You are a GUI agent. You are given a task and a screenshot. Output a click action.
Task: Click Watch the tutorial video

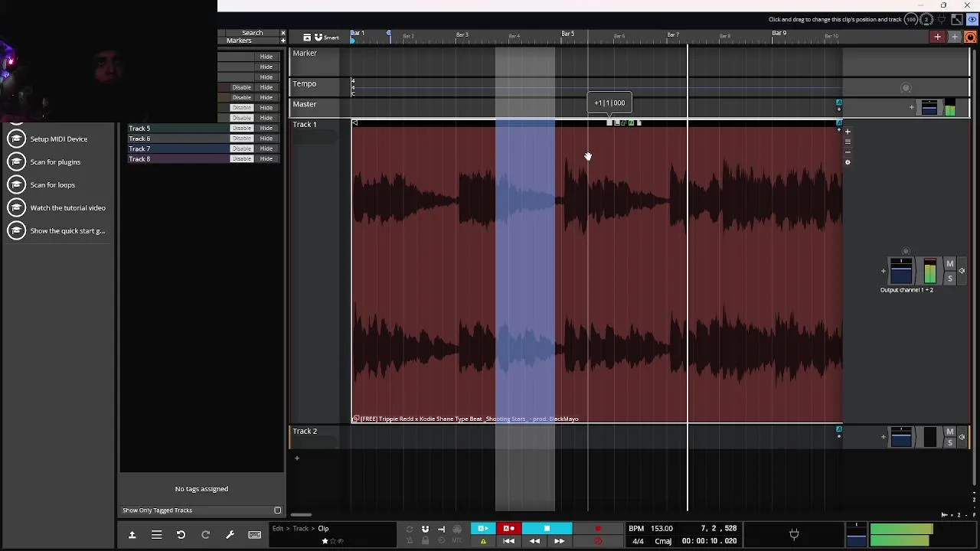click(x=68, y=207)
